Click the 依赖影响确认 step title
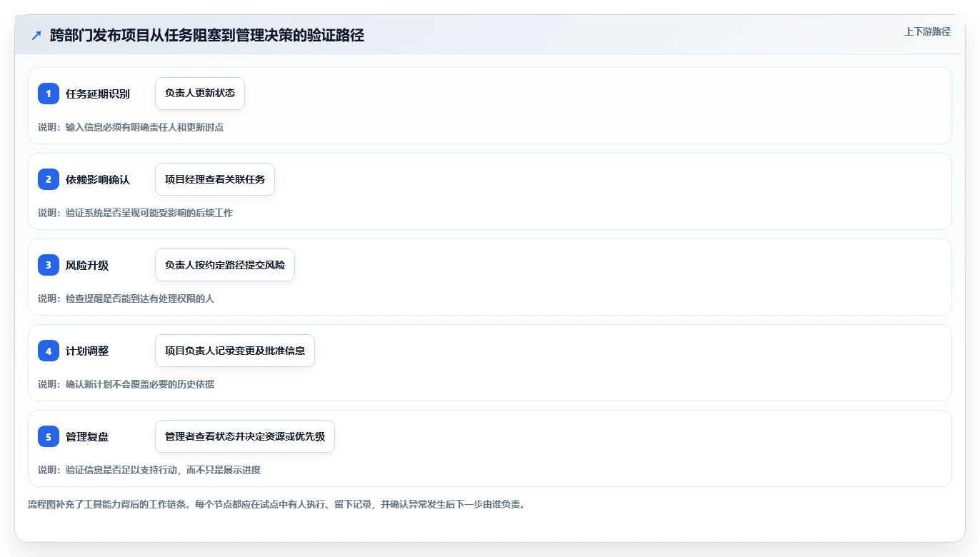The image size is (980, 557). (x=98, y=179)
